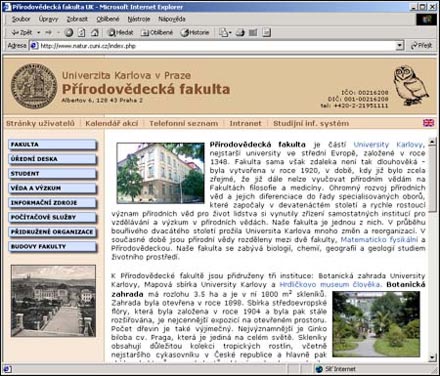Open the Nástroje menu

tap(139, 19)
